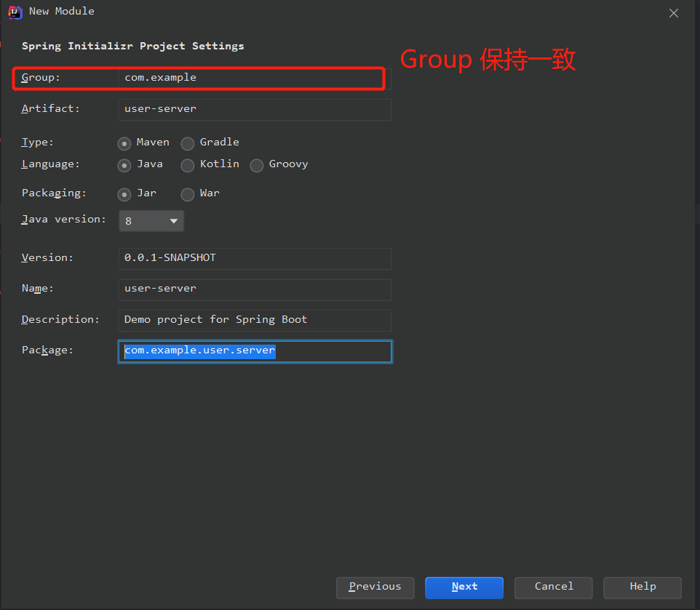
Task: Cancel the new module wizard
Action: [554, 587]
